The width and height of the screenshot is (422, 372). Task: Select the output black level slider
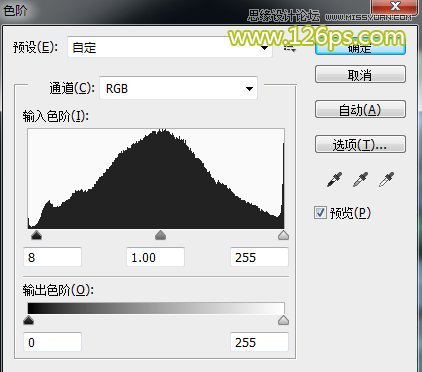pos(29,320)
